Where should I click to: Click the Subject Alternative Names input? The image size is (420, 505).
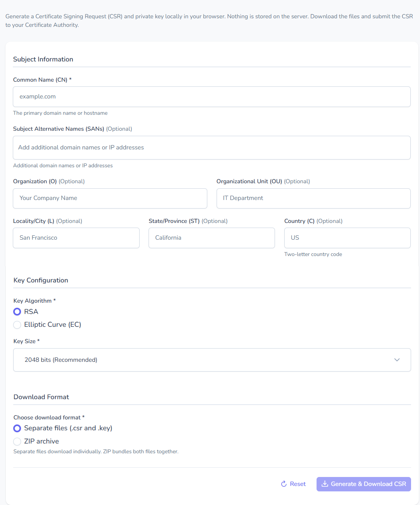212,147
